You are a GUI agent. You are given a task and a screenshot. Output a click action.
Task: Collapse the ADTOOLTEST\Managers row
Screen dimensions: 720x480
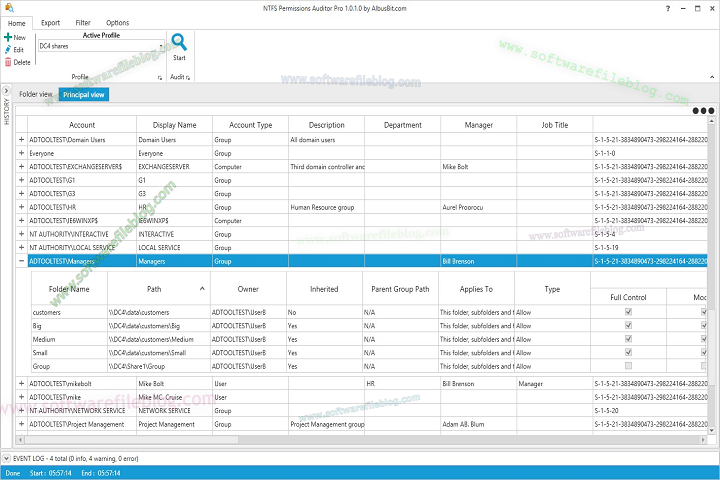coord(22,261)
